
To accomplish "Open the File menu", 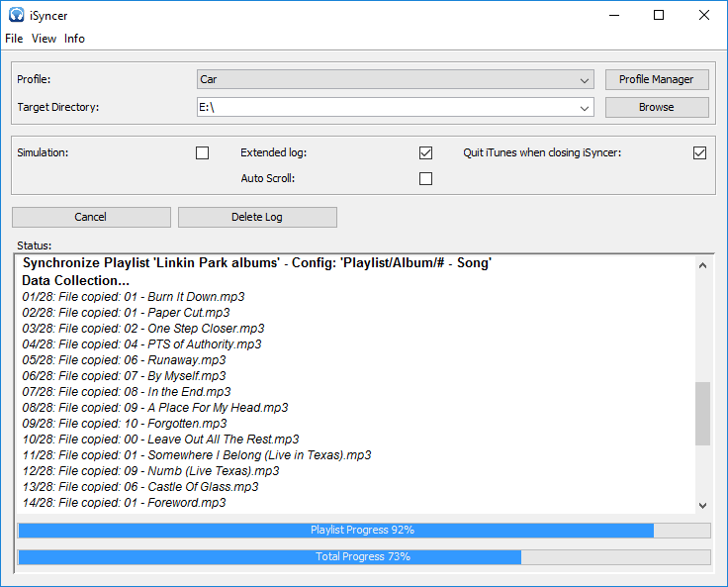I will tap(14, 39).
